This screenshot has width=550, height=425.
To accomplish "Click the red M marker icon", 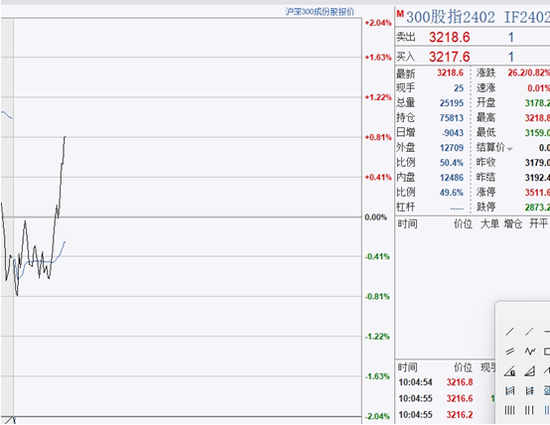I will 400,14.
